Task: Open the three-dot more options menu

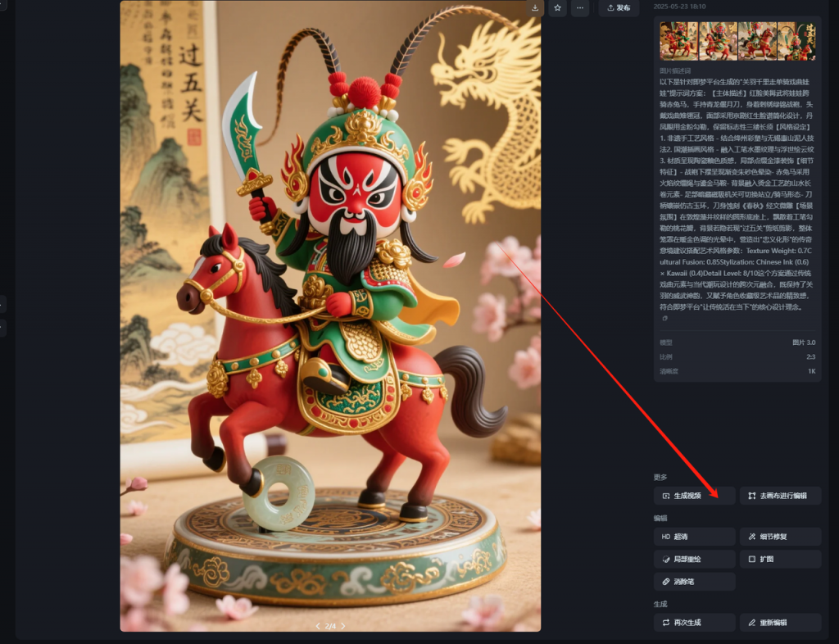Action: click(x=580, y=7)
